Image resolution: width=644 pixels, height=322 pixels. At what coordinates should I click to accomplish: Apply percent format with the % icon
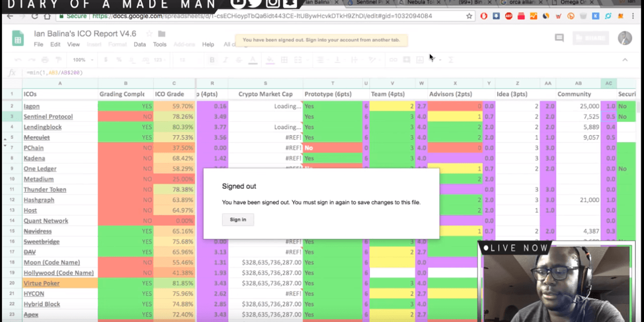coord(118,60)
